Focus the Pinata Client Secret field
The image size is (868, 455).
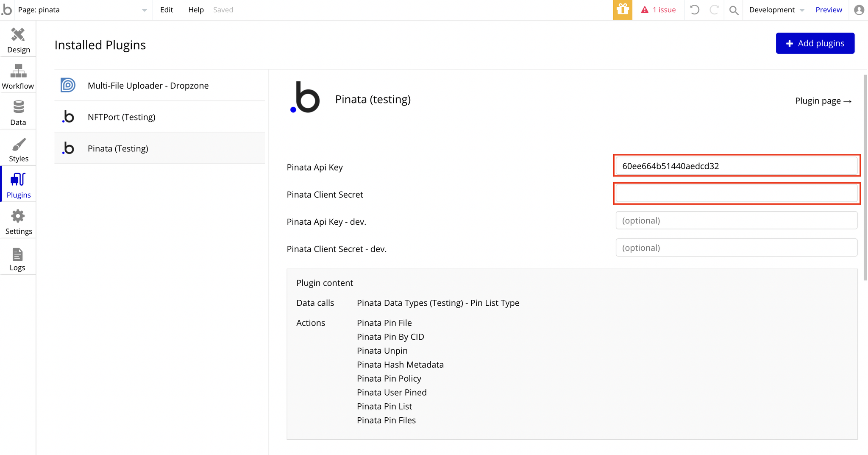pos(736,193)
